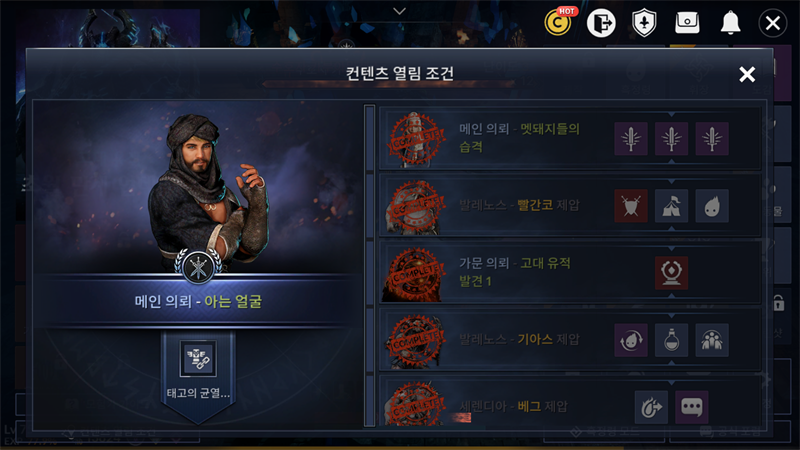Open the mailbox inventory icon
Screen dimensions: 800x450
click(x=687, y=22)
